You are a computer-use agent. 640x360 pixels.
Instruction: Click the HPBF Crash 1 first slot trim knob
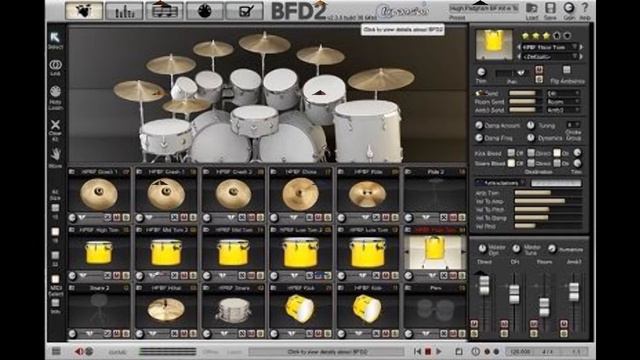pos(73,218)
